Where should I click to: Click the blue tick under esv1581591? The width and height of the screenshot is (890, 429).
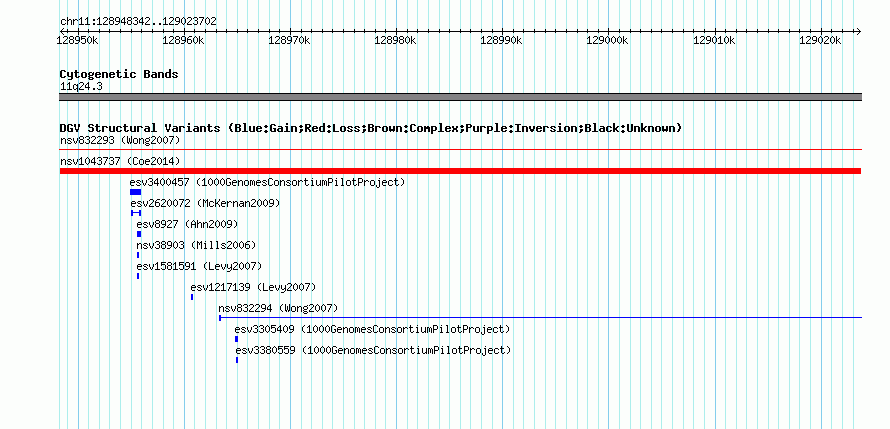[x=138, y=276]
